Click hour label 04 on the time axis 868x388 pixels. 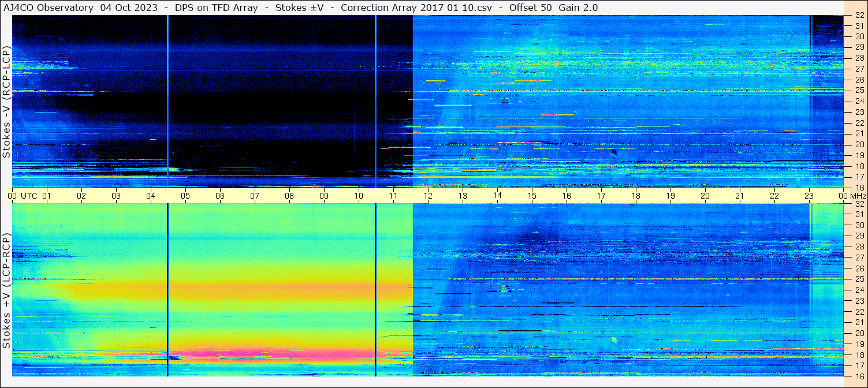click(151, 196)
